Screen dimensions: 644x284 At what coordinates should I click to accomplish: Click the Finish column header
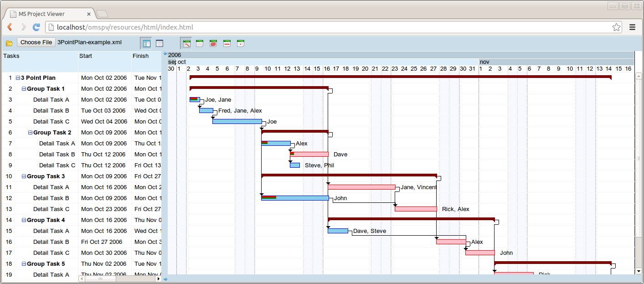pos(146,62)
